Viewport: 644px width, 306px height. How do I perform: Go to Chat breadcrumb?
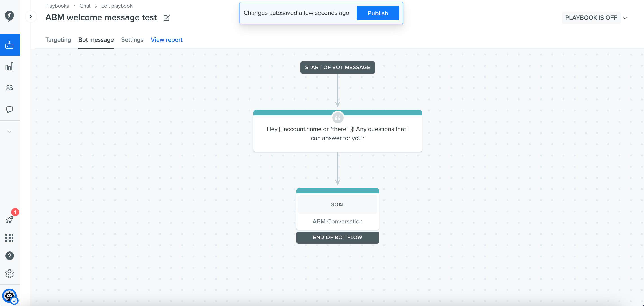[x=85, y=6]
